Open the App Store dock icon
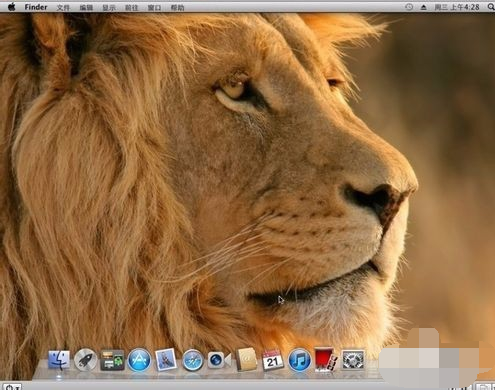Image resolution: width=495 pixels, height=391 pixels. pos(139,360)
